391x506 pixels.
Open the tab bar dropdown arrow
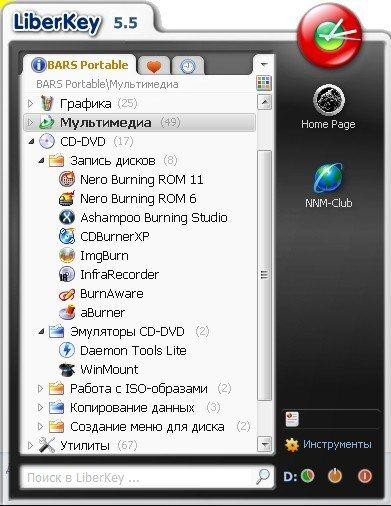[264, 64]
